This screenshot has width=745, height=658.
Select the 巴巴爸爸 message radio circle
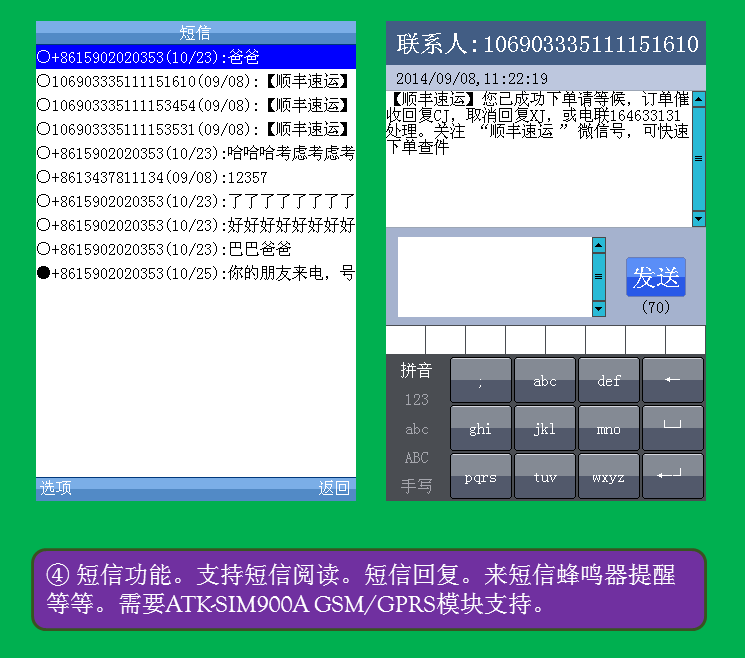click(x=44, y=249)
